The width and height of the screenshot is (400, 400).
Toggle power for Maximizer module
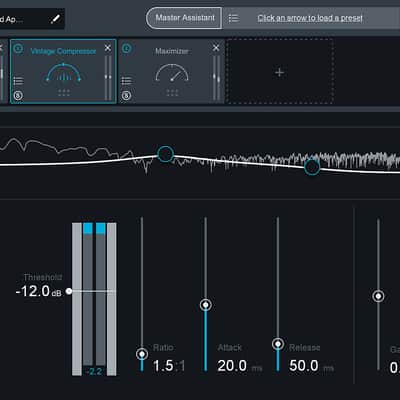(127, 49)
